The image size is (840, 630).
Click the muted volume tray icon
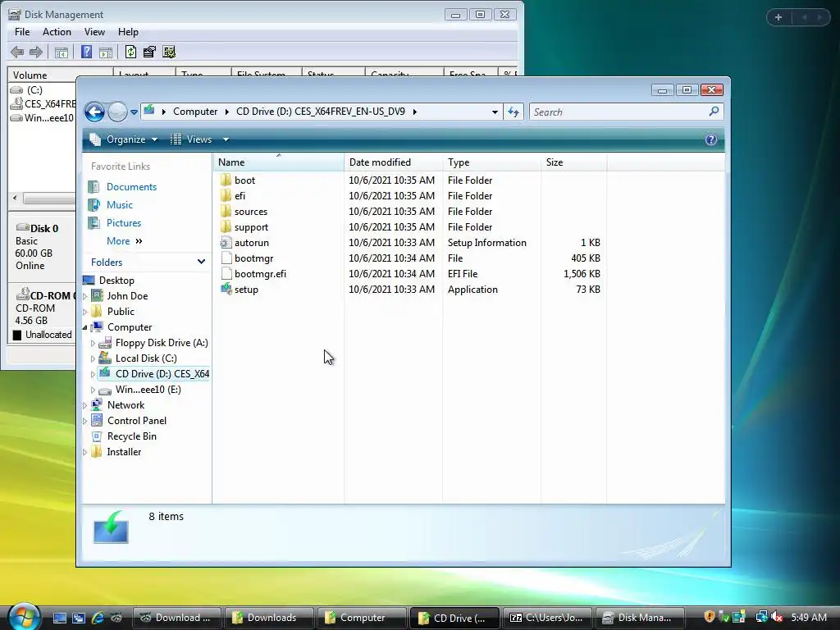tap(777, 617)
